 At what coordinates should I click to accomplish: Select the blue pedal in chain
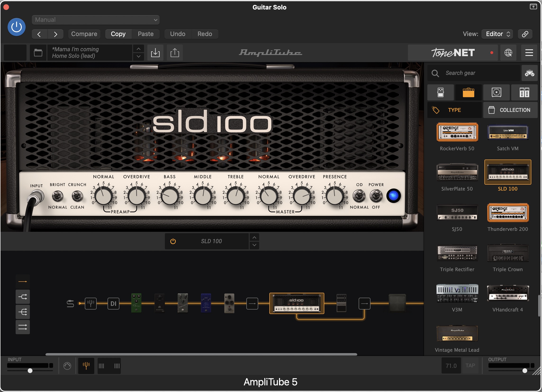point(206,303)
